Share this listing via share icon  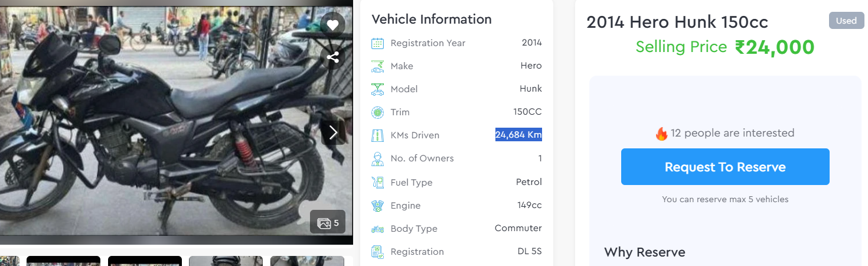(333, 57)
